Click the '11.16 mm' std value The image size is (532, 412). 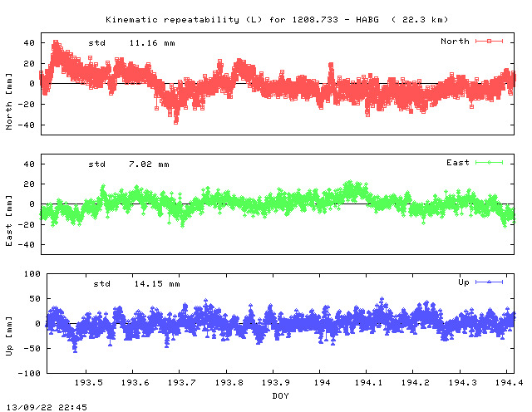[x=152, y=43]
